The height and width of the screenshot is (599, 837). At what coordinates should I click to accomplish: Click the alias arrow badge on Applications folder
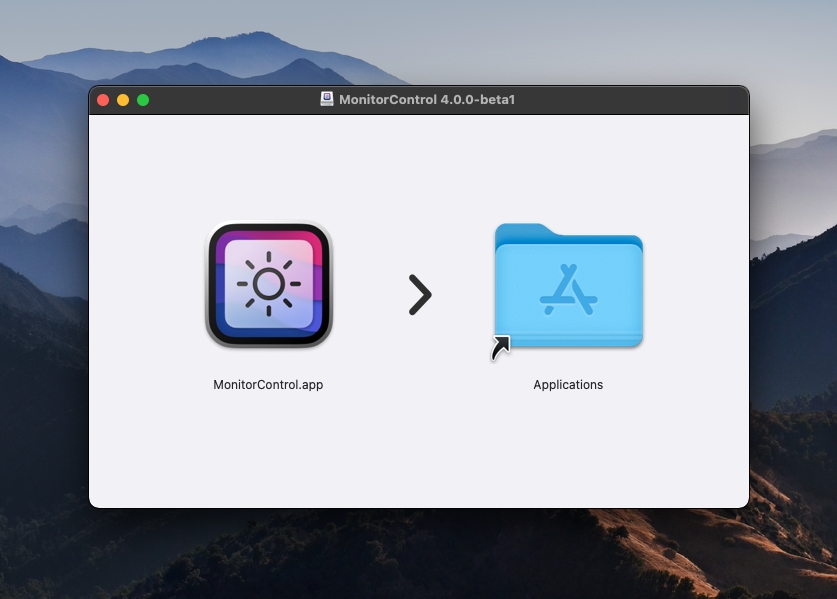(501, 348)
